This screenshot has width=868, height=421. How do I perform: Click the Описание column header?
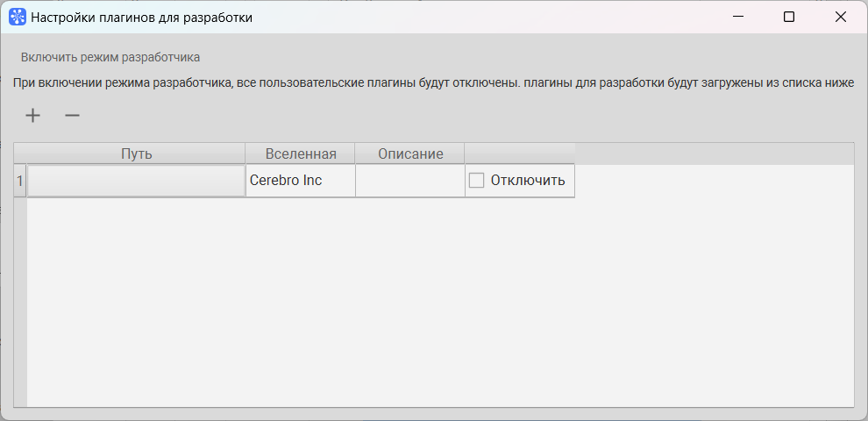410,153
